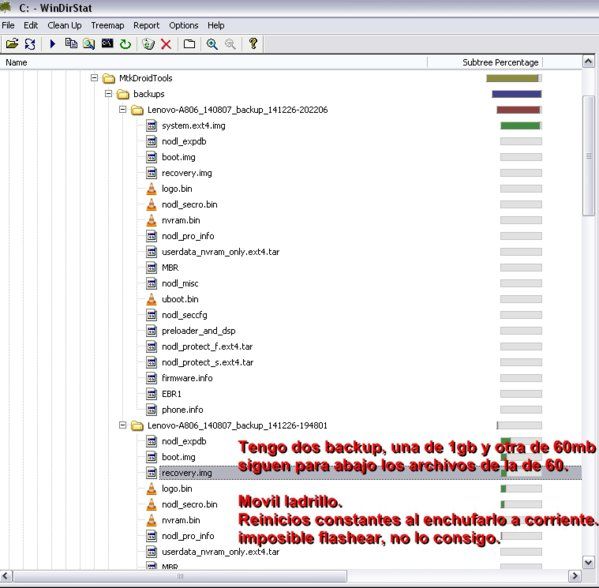Click the green Refresh Selected icon
599x588 pixels.
coord(125,44)
